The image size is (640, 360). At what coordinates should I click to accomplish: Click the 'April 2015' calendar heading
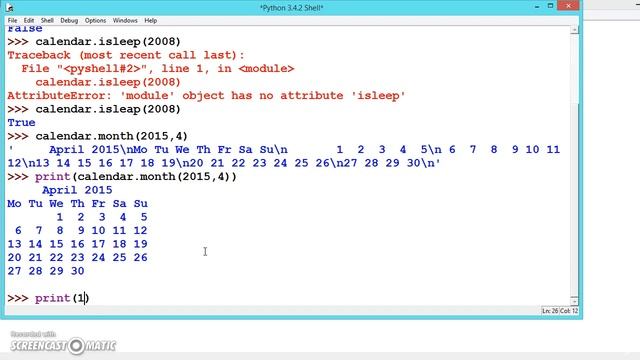point(77,190)
